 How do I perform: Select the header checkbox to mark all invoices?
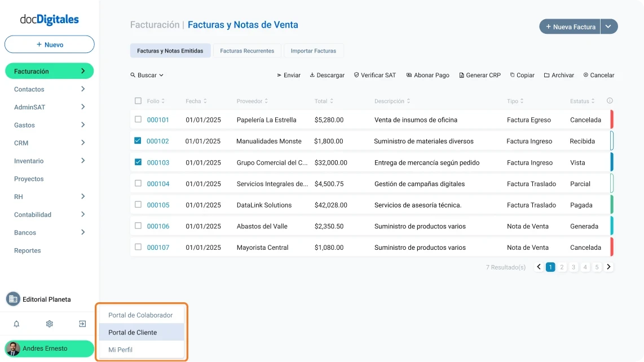click(137, 100)
